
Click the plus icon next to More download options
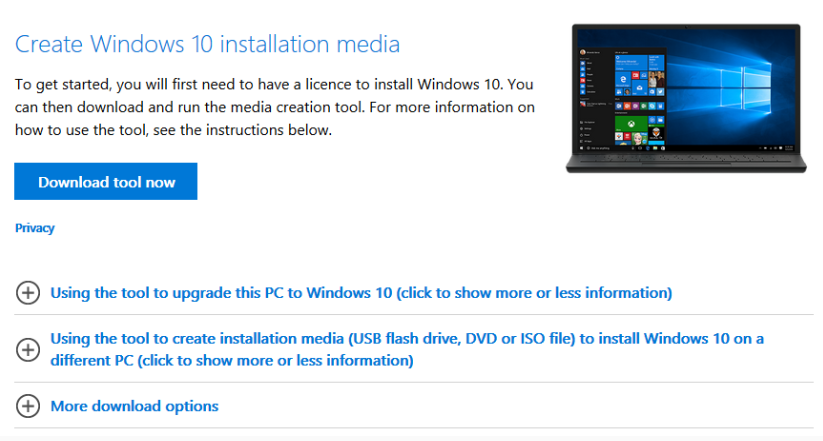coord(29,406)
